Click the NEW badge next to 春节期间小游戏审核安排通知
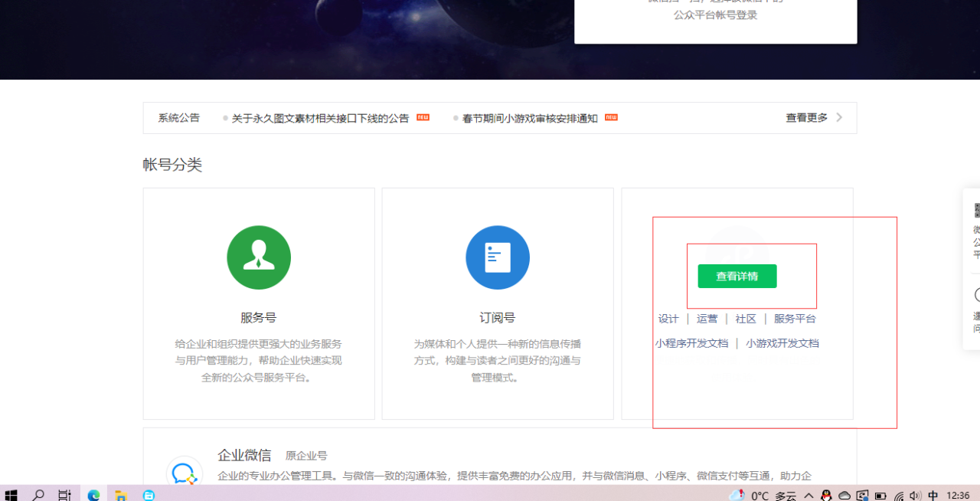980x501 pixels. (610, 117)
